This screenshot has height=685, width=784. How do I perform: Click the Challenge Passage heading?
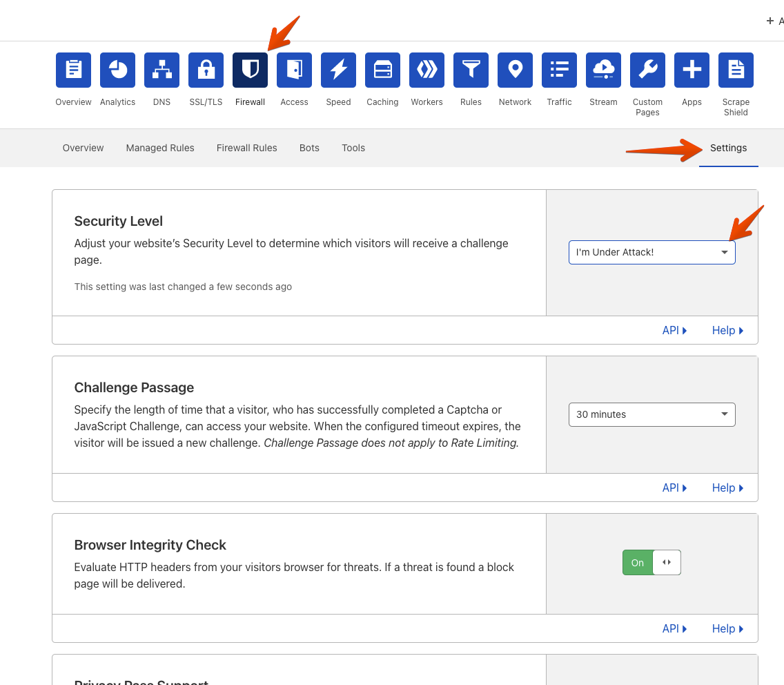click(x=134, y=387)
